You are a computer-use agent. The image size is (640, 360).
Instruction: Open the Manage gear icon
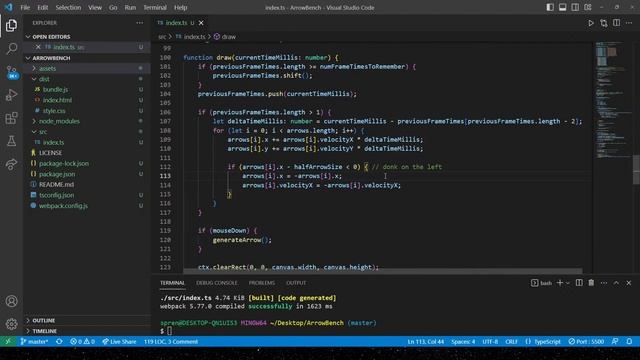(11, 324)
